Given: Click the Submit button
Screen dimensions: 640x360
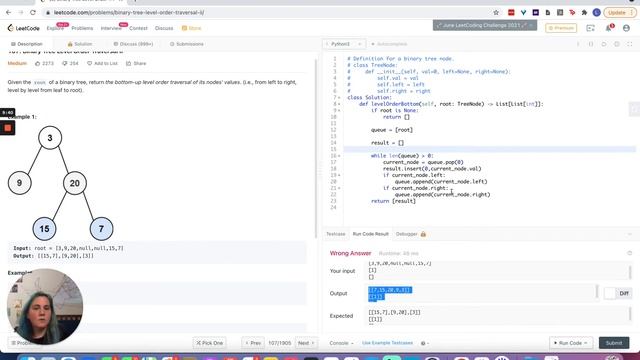Looking at the screenshot, I should click(614, 343).
